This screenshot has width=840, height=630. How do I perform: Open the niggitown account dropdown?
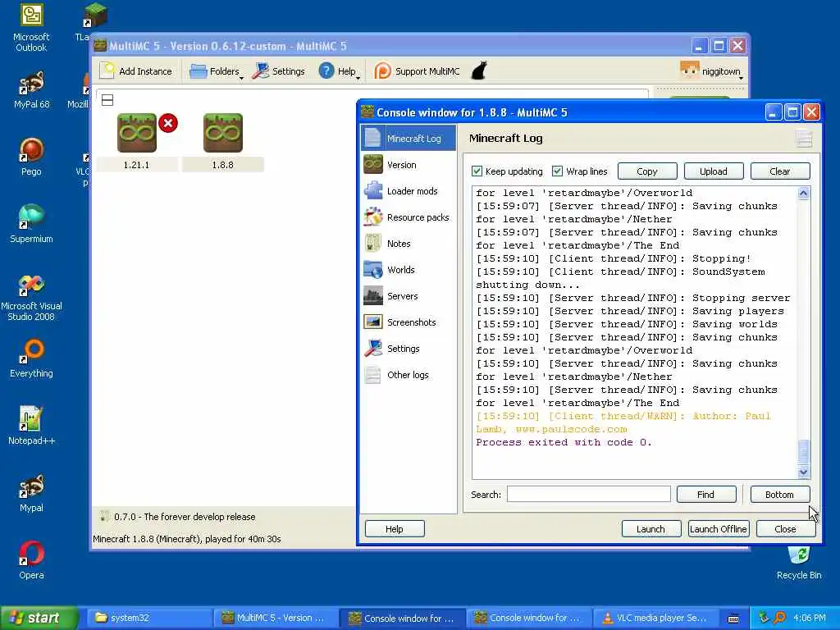pyautogui.click(x=711, y=71)
